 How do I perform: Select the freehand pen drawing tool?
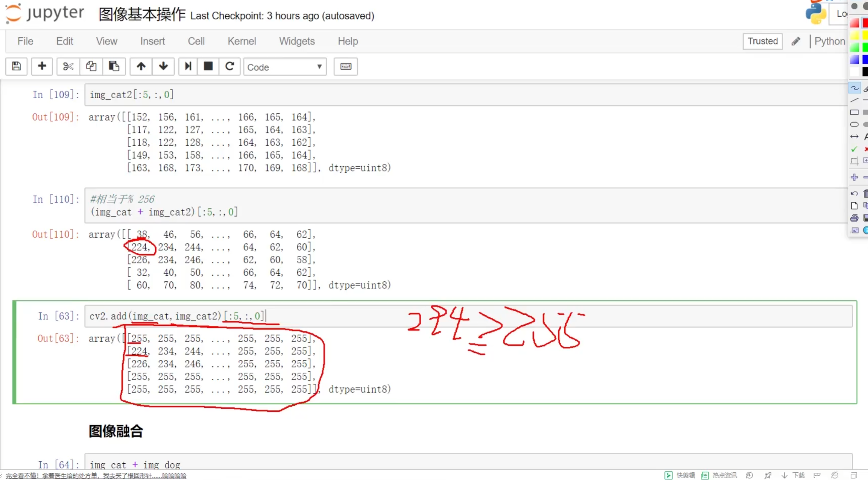coord(854,88)
